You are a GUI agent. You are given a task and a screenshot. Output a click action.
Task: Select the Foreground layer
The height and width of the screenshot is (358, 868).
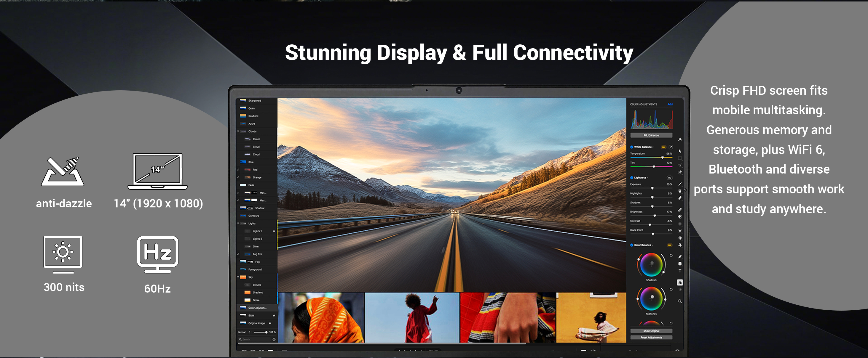coord(257,269)
